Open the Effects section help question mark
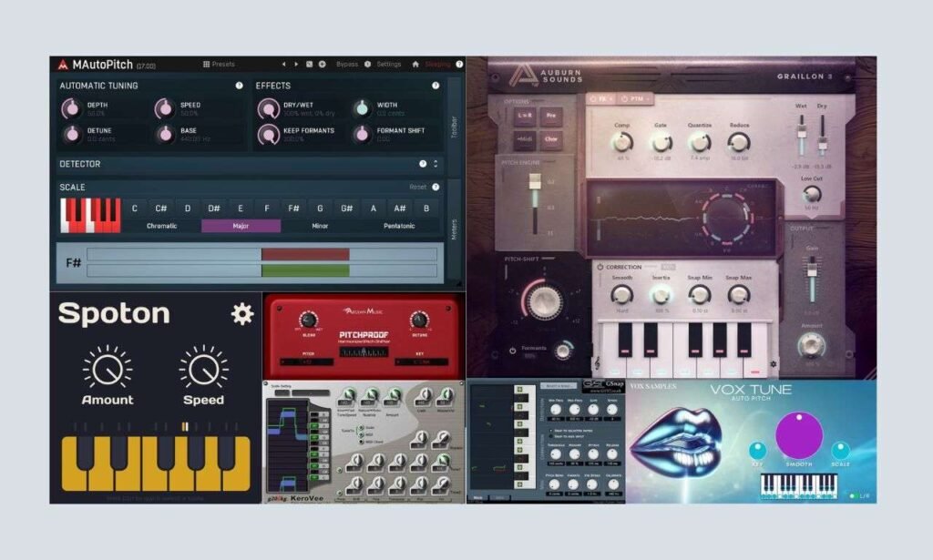933x560 pixels. (436, 86)
